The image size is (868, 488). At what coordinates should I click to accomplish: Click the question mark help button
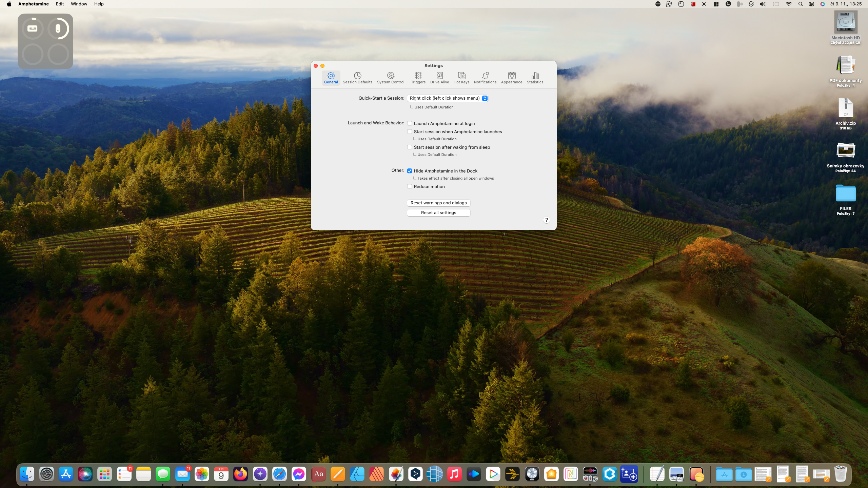pyautogui.click(x=546, y=220)
